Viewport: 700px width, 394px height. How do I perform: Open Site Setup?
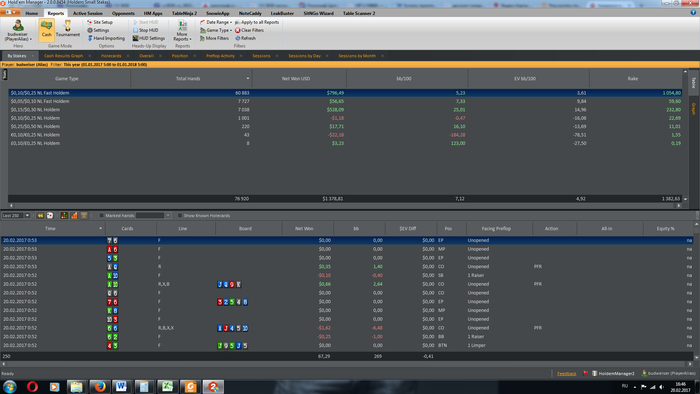(x=100, y=22)
